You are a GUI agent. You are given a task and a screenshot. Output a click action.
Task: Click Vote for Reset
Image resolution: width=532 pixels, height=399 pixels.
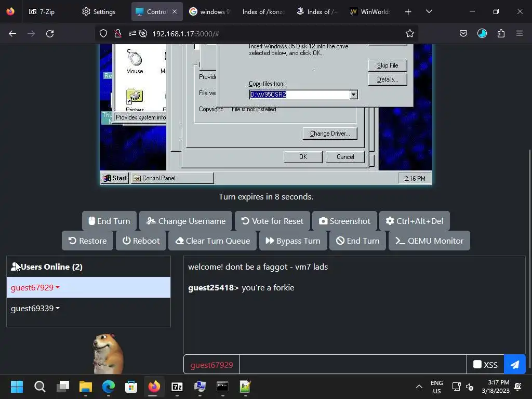click(272, 221)
